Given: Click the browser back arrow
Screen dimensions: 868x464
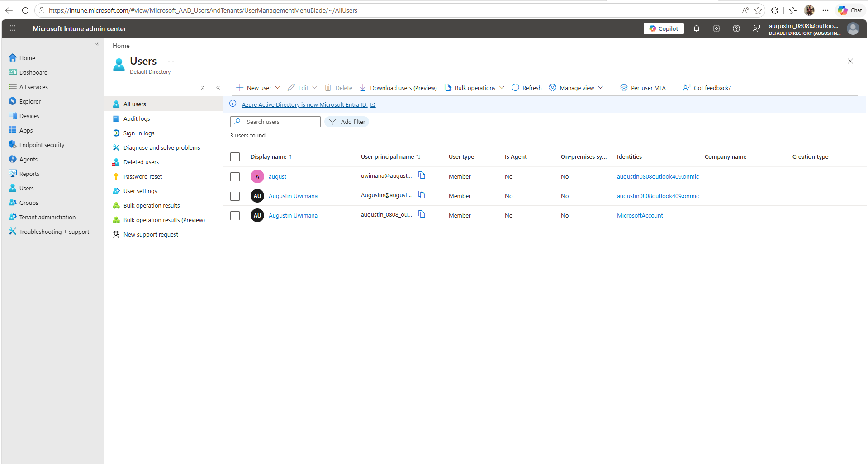Looking at the screenshot, I should (x=9, y=10).
